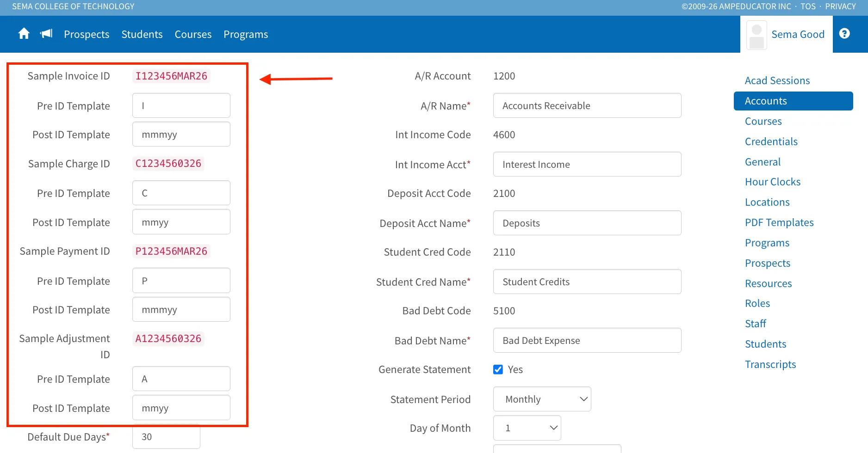Screen dimensions: 868x453
Task: Focus the charge Post ID Template field
Action: pos(181,222)
